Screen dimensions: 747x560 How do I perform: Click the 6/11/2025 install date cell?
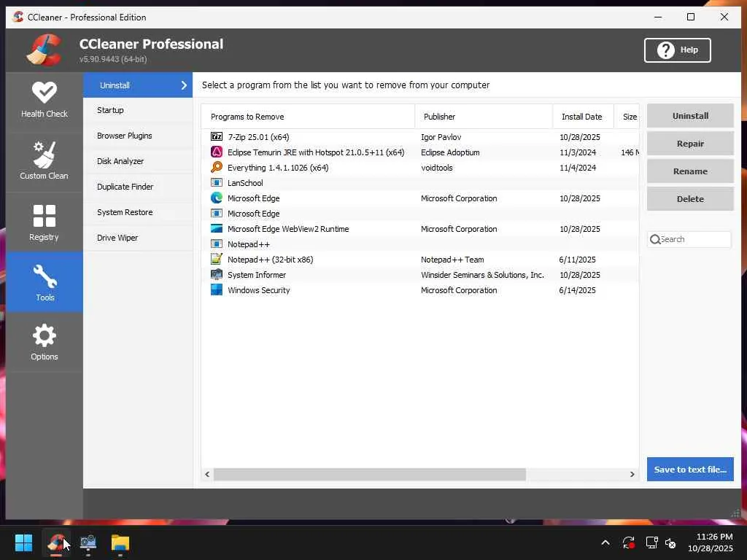tap(578, 260)
